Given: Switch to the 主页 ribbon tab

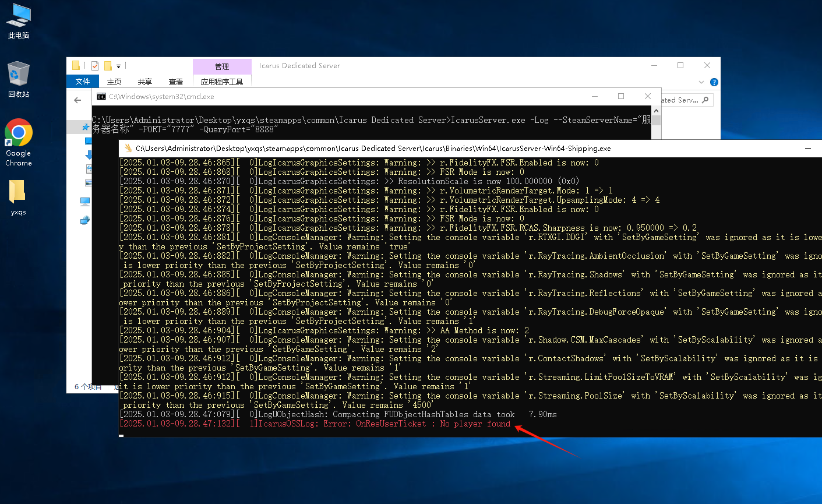Looking at the screenshot, I should [x=114, y=82].
